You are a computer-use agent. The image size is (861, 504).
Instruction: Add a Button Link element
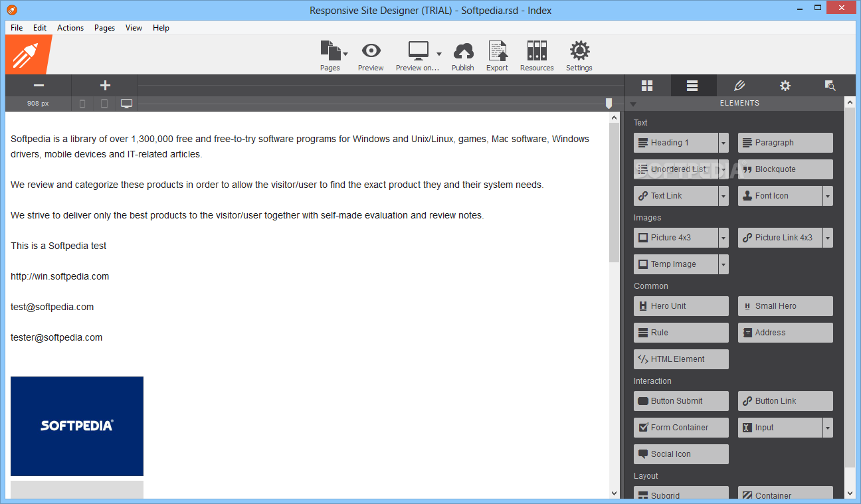click(x=785, y=401)
